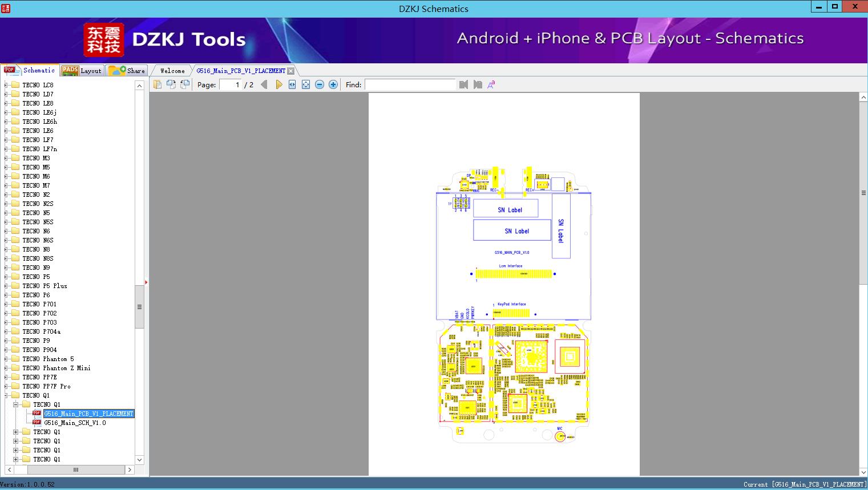The height and width of the screenshot is (490, 868).
Task: Click the folder icon of TECNO PP7F Pro
Action: (x=15, y=386)
